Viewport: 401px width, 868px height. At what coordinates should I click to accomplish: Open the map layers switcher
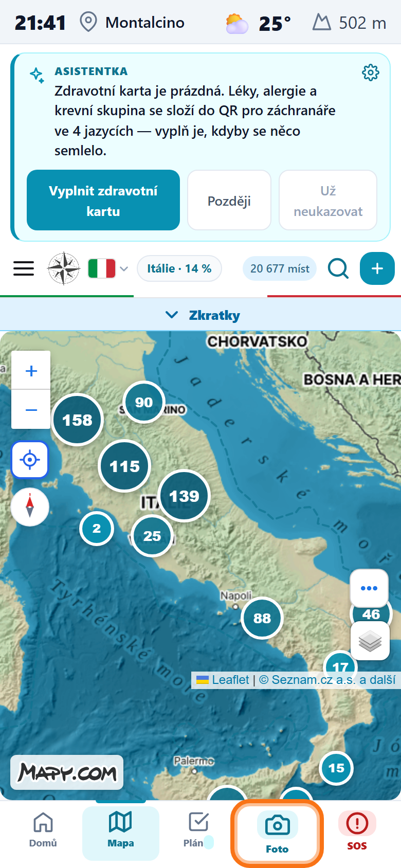(x=370, y=641)
